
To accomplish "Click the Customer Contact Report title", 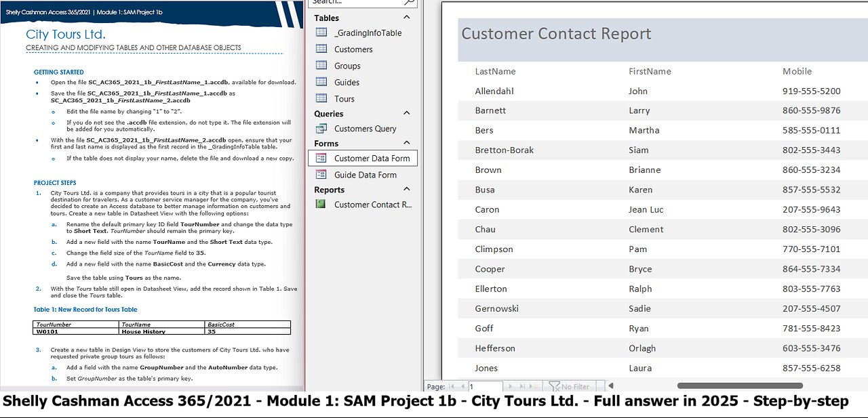I will tap(556, 33).
